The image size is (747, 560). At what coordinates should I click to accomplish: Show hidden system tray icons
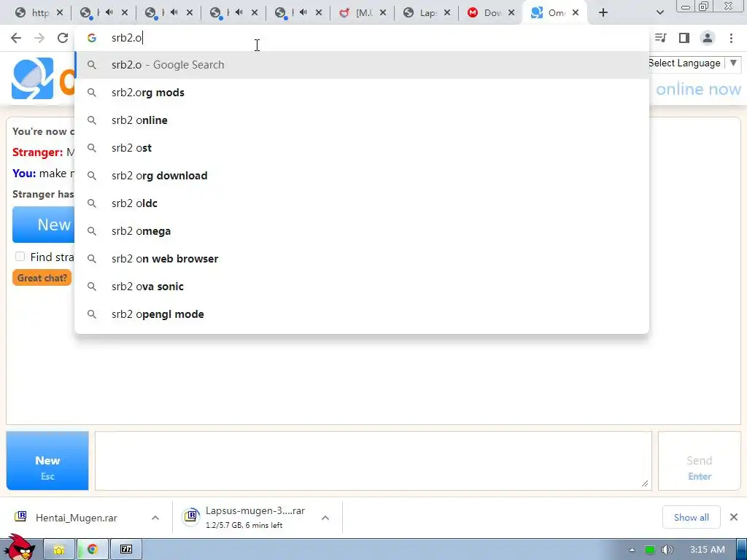[x=632, y=550]
